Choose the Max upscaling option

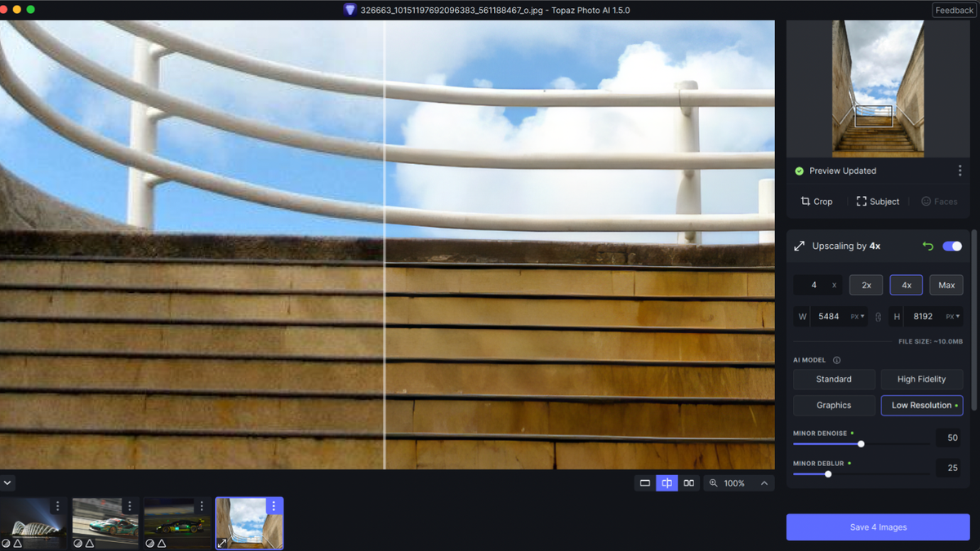946,285
